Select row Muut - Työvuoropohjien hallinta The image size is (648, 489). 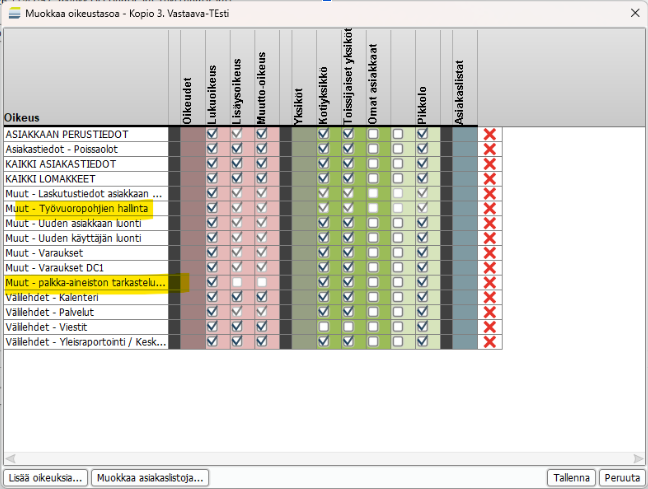[x=76, y=209]
